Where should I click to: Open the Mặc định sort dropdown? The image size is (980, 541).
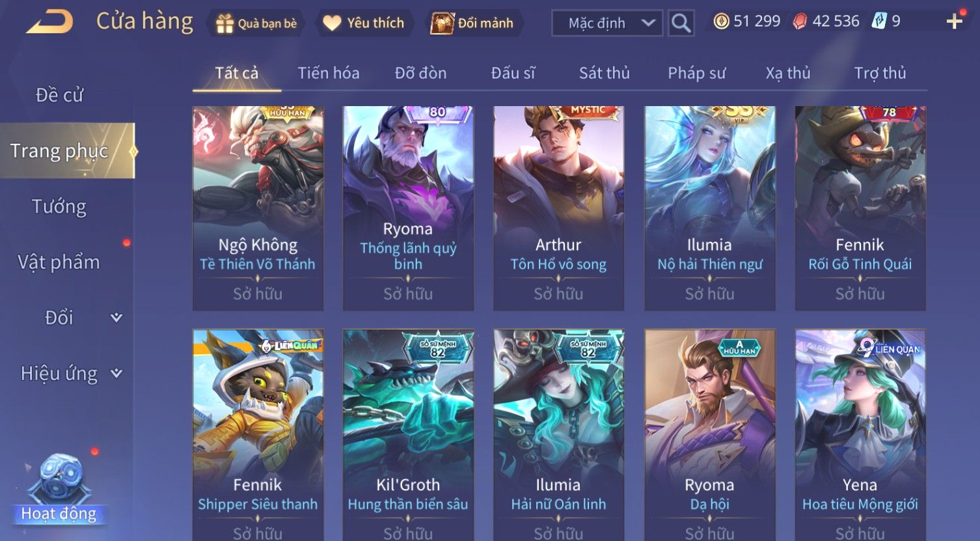607,23
